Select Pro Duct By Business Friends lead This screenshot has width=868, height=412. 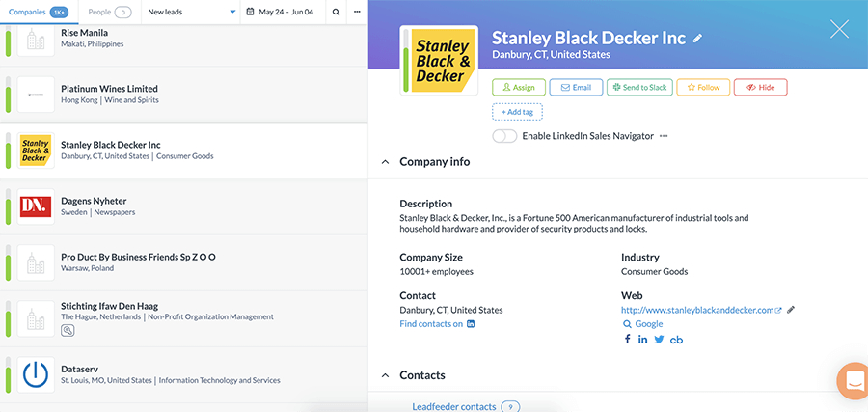pyautogui.click(x=184, y=262)
